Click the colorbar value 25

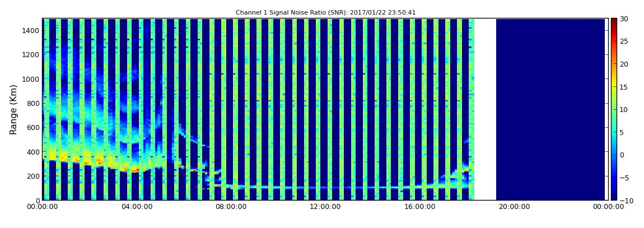[624, 41]
